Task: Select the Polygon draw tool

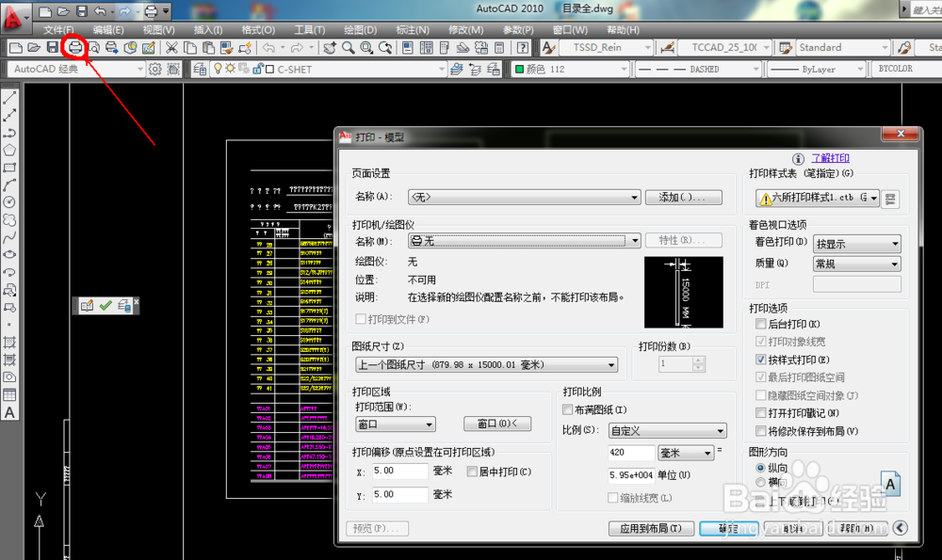Action: point(9,150)
